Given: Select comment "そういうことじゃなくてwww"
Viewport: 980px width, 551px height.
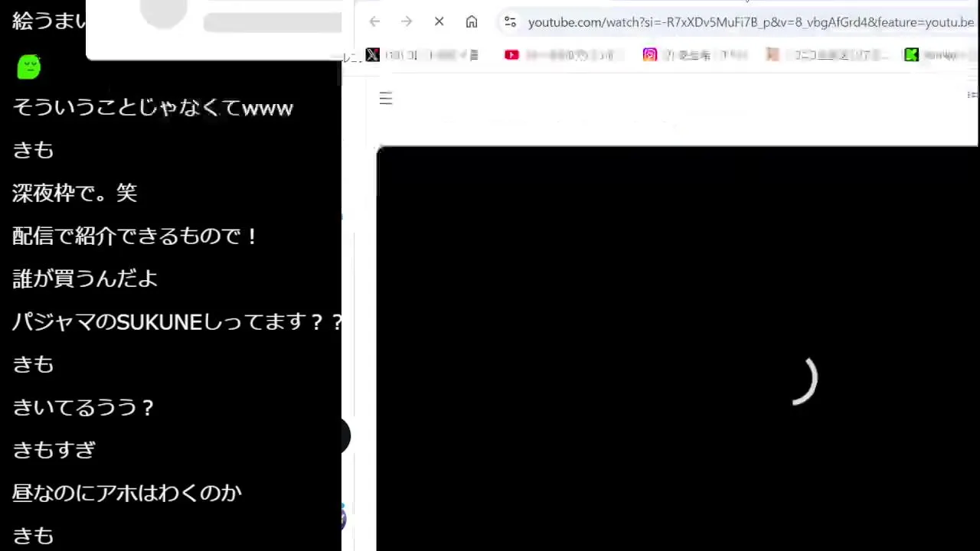Looking at the screenshot, I should (152, 107).
